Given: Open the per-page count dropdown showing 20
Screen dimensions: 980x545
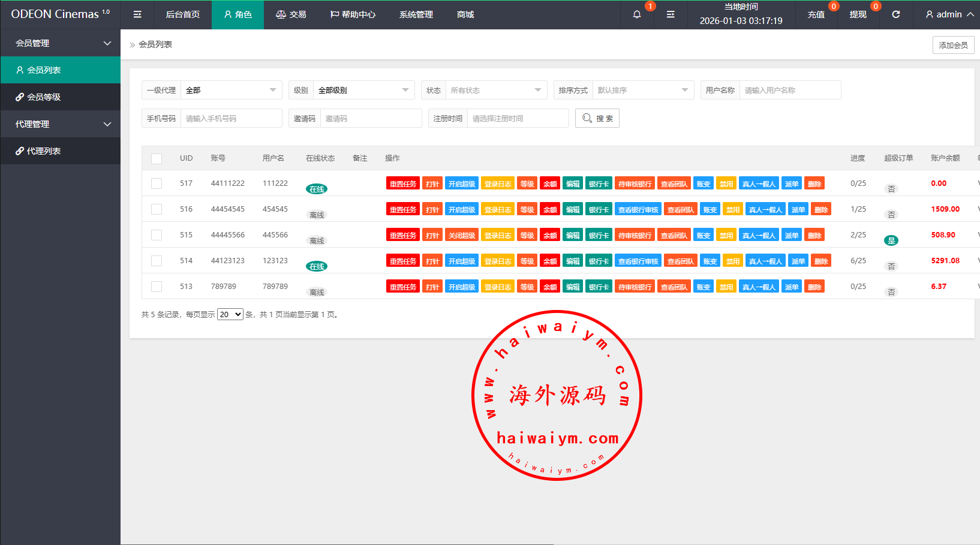Looking at the screenshot, I should click(230, 315).
